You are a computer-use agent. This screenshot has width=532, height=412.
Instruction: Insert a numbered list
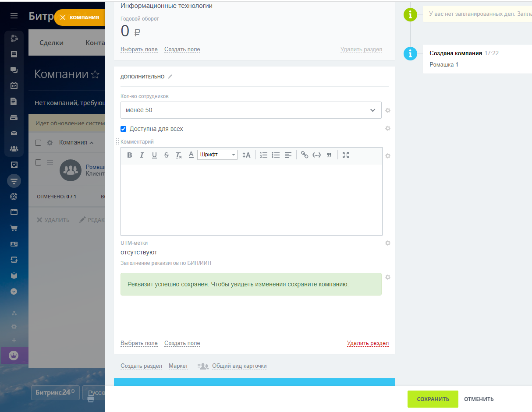[263, 155]
